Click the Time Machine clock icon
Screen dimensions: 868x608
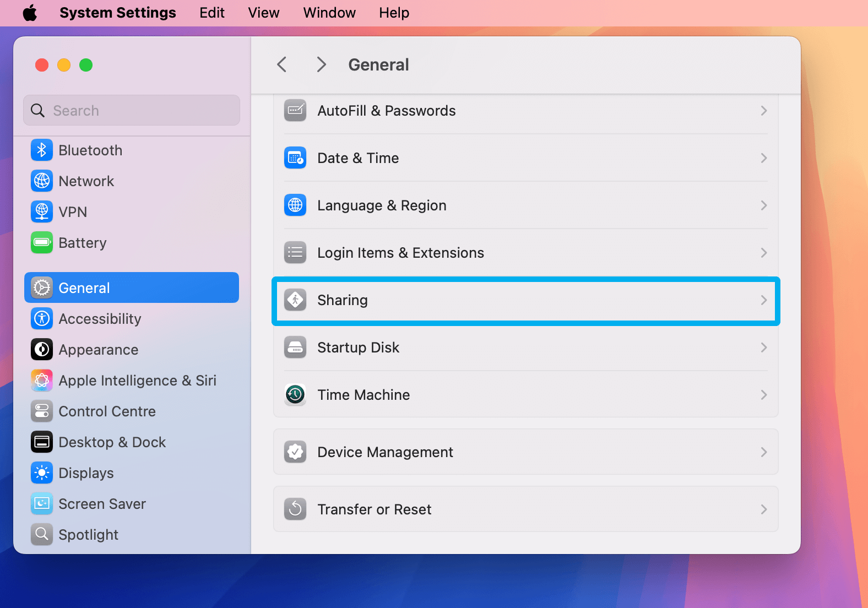point(295,395)
